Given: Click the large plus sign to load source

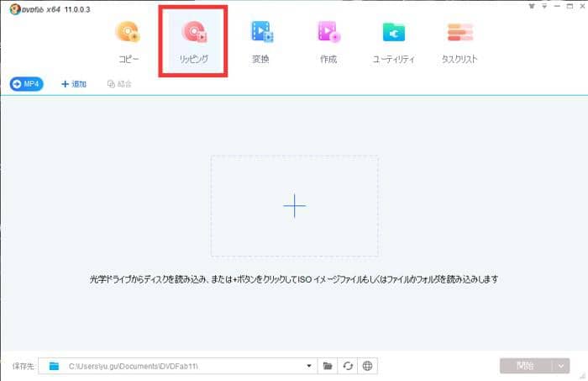Looking at the screenshot, I should click(x=294, y=205).
